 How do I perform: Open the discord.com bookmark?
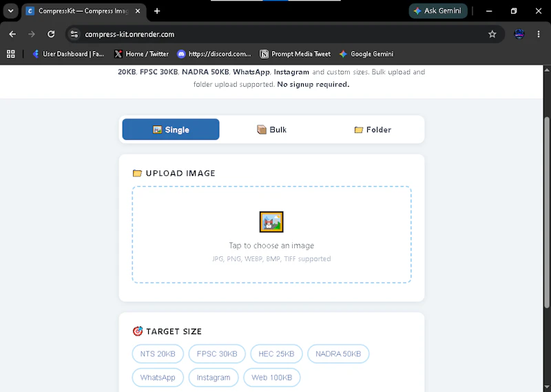click(x=214, y=54)
